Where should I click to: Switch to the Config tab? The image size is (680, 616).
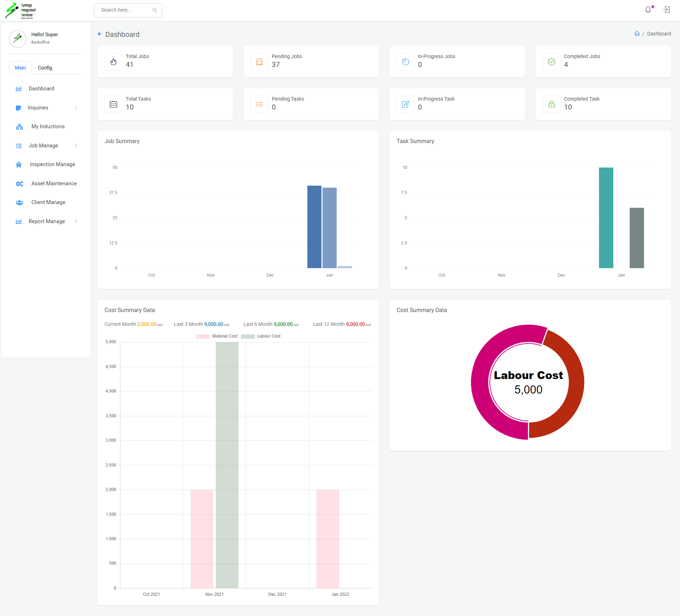tap(45, 68)
